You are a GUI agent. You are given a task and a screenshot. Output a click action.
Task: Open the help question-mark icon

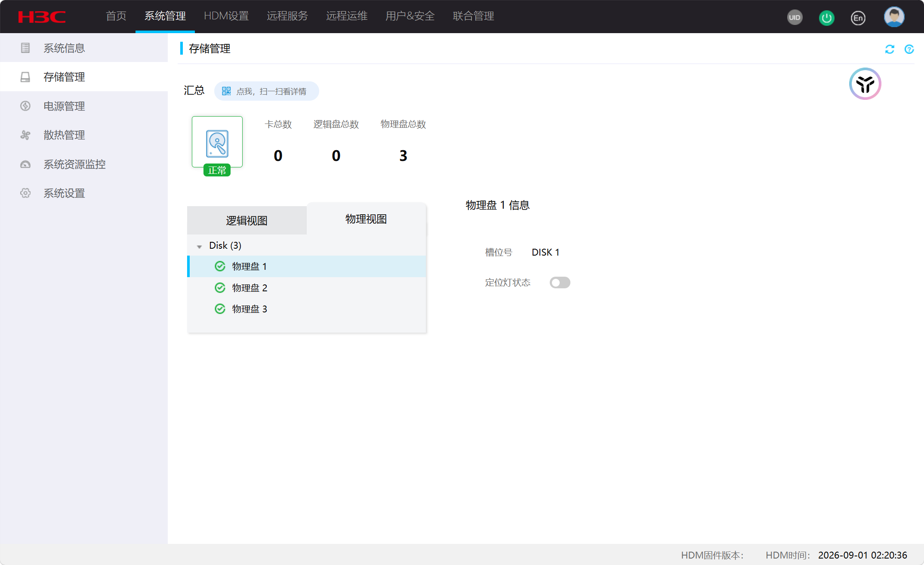(909, 49)
